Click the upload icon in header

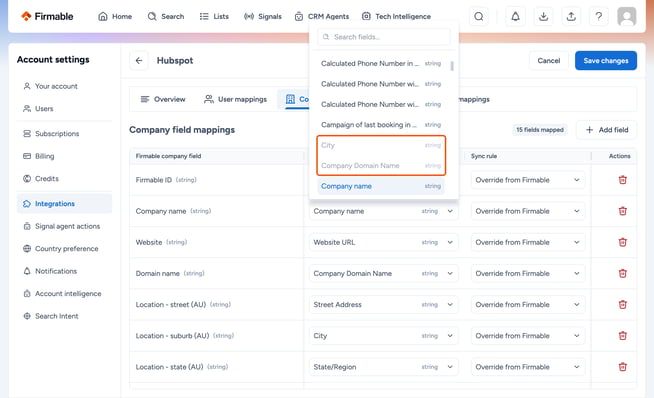coord(571,16)
